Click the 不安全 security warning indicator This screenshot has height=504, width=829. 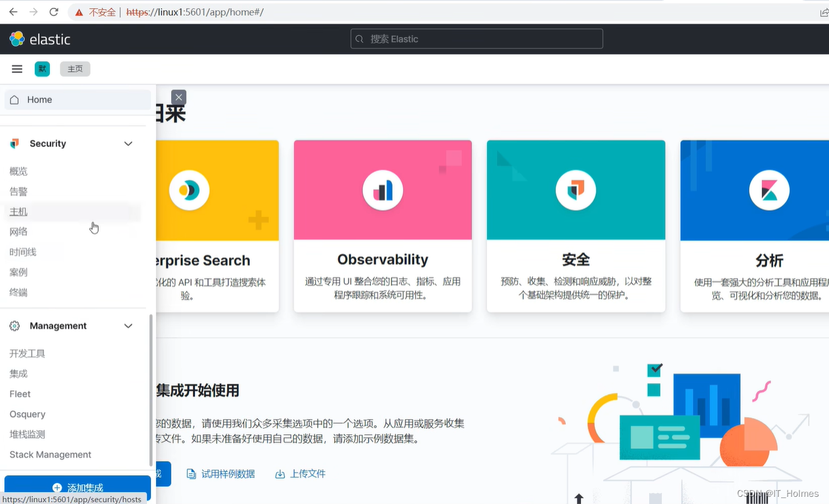(96, 12)
